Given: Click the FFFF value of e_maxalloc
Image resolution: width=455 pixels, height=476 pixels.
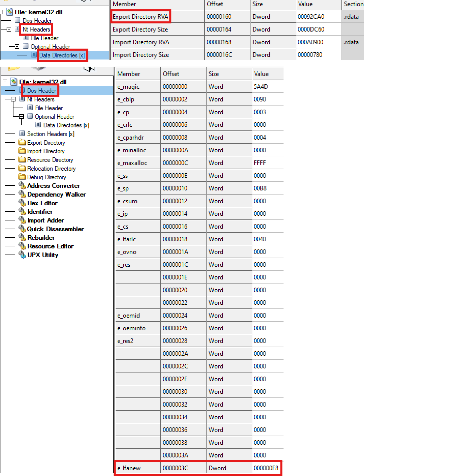Looking at the screenshot, I should [260, 163].
